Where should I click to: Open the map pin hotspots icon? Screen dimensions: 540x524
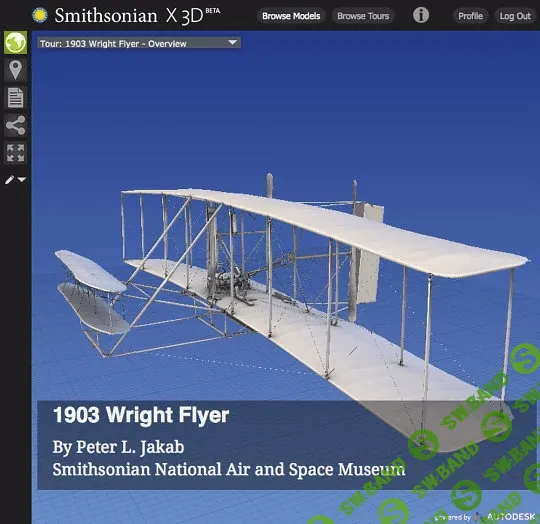click(x=15, y=70)
